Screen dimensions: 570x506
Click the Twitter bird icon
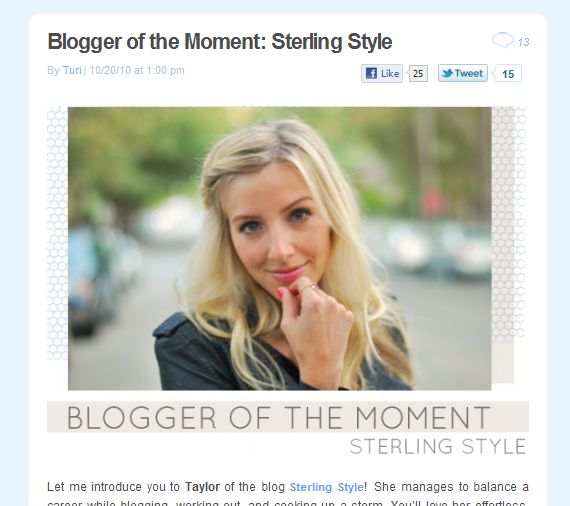[447, 73]
